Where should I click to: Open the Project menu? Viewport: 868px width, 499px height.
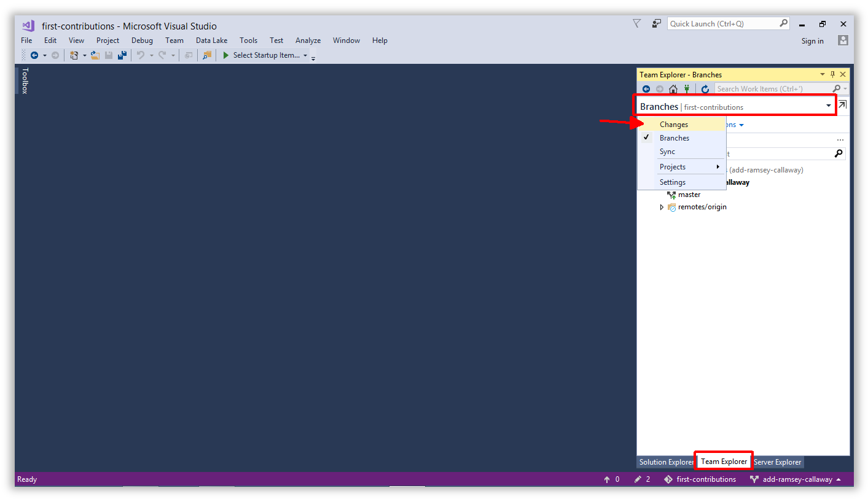tap(108, 41)
